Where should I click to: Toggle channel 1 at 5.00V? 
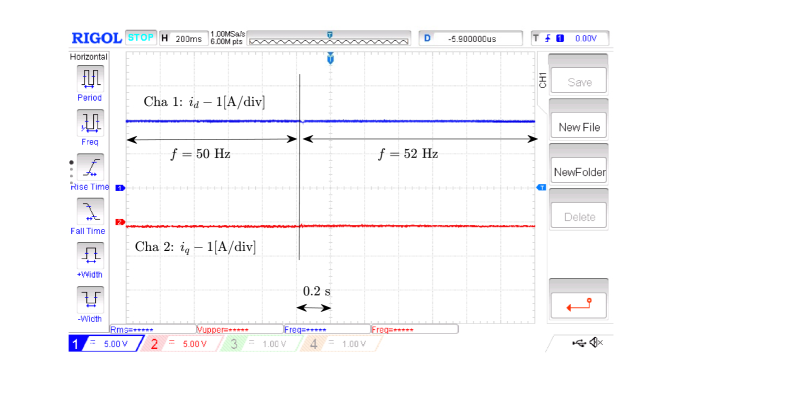click(x=105, y=343)
